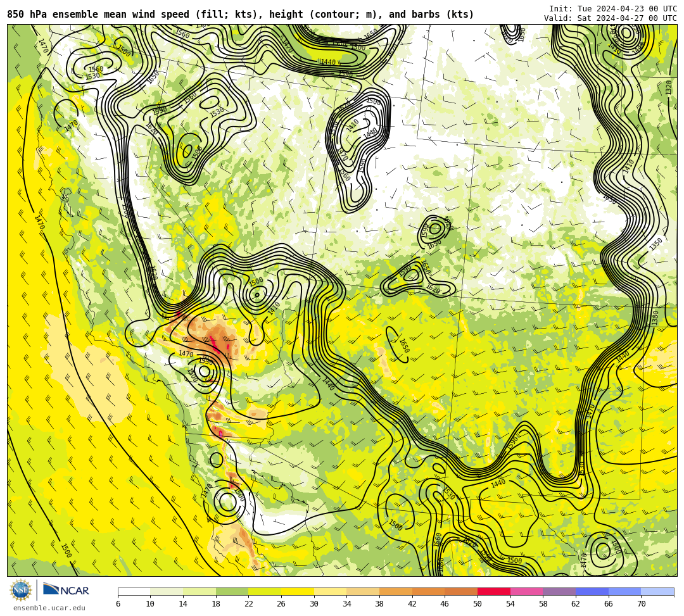The height and width of the screenshot is (616, 684).
Task: Click the green 18-22 kts color swatch
Action: 232,591
